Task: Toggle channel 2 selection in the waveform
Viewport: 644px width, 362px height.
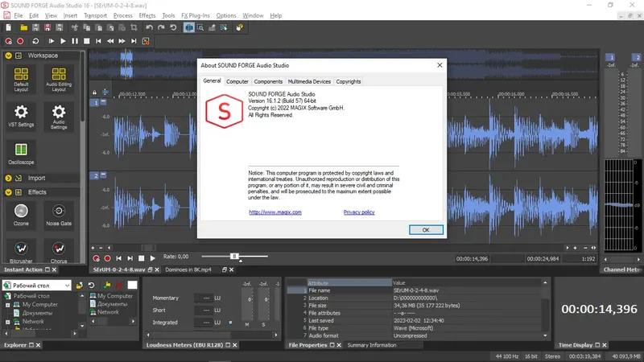Action: click(x=94, y=175)
